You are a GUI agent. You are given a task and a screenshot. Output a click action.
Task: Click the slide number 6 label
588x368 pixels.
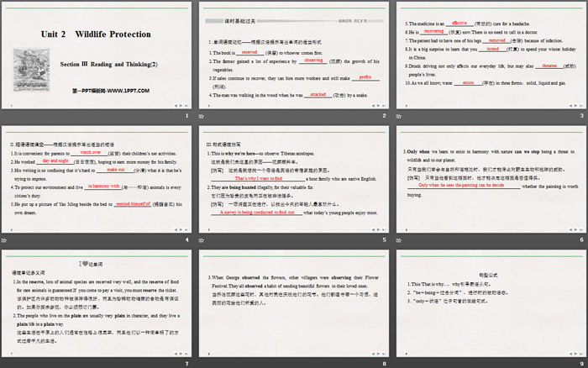pos(581,239)
